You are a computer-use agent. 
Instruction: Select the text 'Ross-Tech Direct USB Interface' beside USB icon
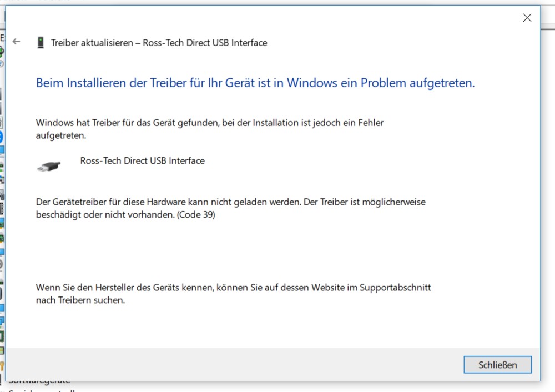pyautogui.click(x=142, y=161)
